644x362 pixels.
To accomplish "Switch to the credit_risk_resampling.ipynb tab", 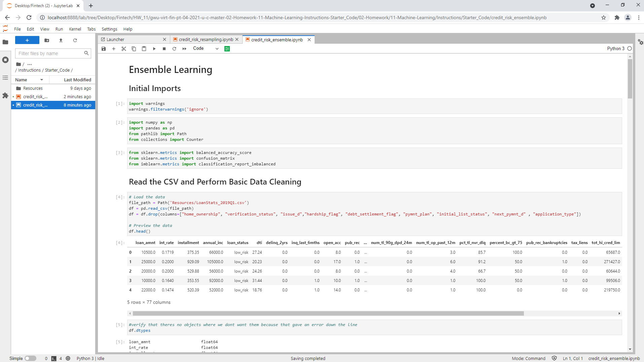I will pos(206,40).
